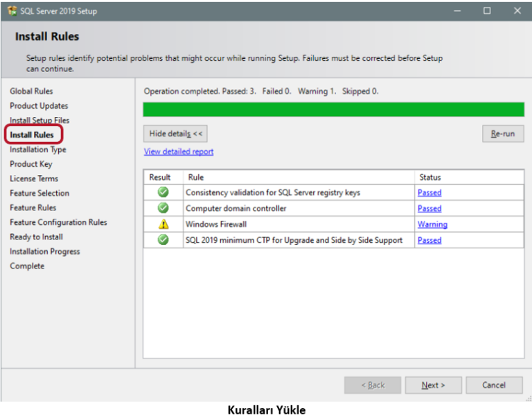Image resolution: width=532 pixels, height=420 pixels.
Task: Open Passed status link for Consistency validation
Action: (x=429, y=192)
